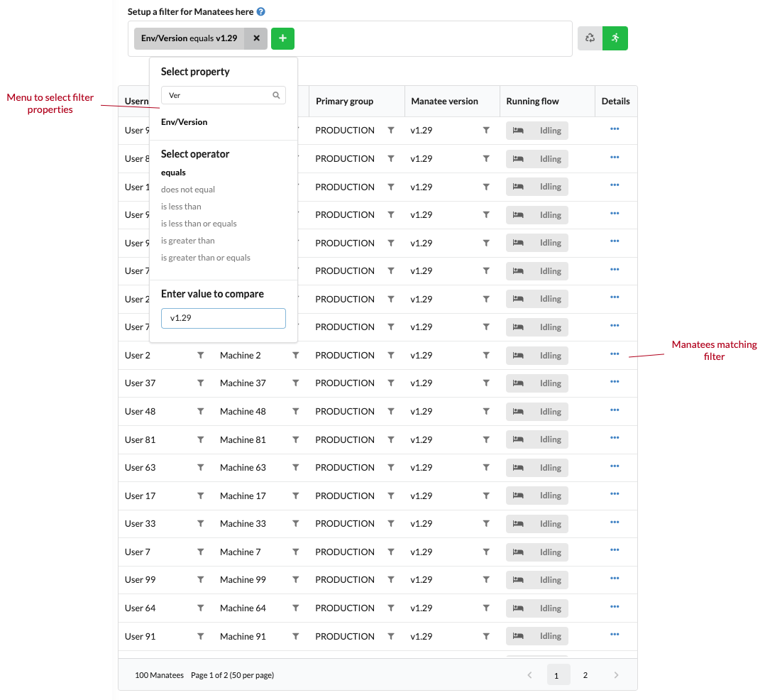Click the Machine 48 cell
The height and width of the screenshot is (700, 765).
[x=243, y=412]
